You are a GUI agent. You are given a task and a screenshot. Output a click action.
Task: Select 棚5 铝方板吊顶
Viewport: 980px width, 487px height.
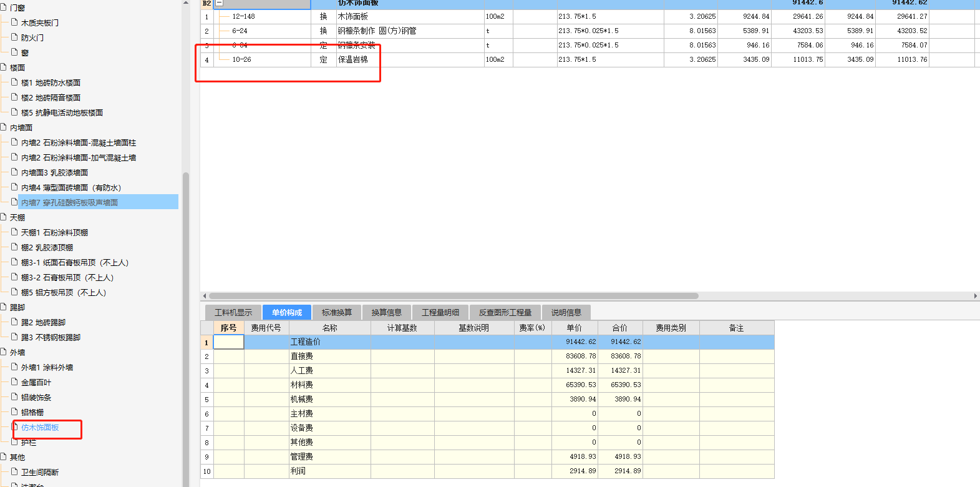click(x=64, y=293)
